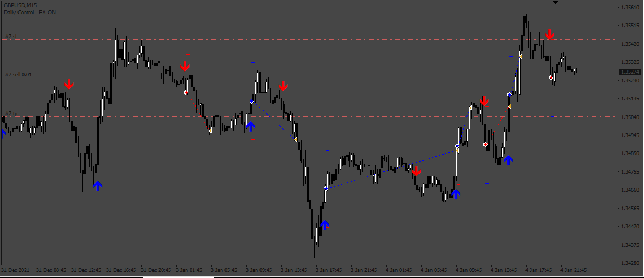Screen dimensions: 644x278
Task: Click the 1.34850 price axis label
Action: click(630, 153)
